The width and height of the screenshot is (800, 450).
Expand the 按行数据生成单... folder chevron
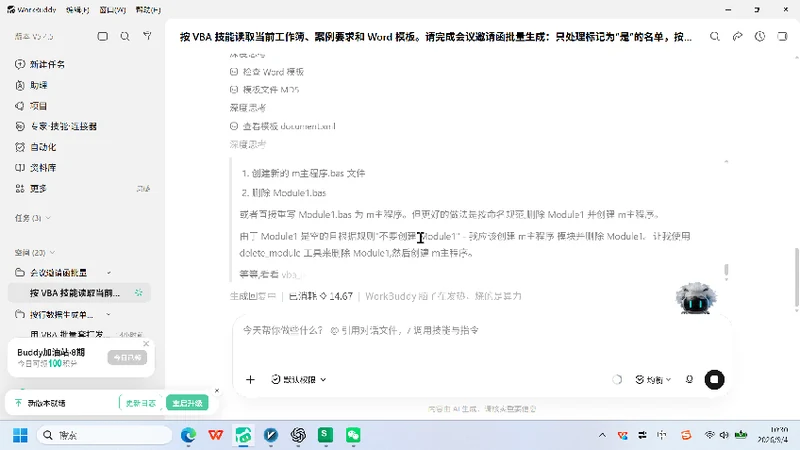coord(109,314)
